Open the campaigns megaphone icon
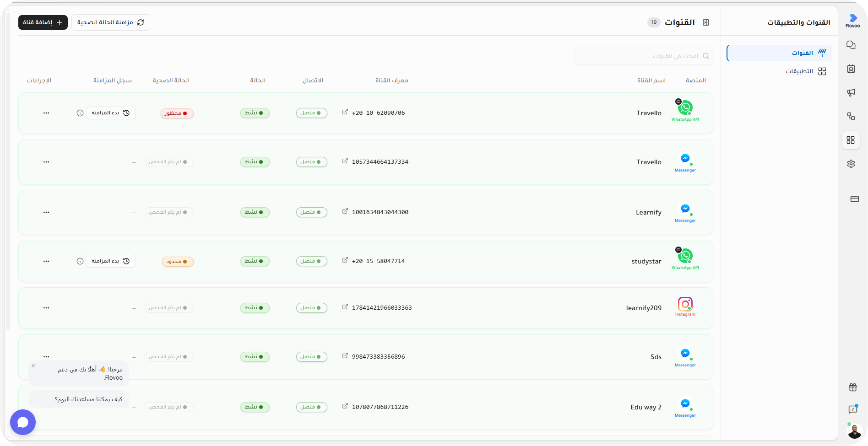Image resolution: width=868 pixels, height=446 pixels. click(851, 92)
